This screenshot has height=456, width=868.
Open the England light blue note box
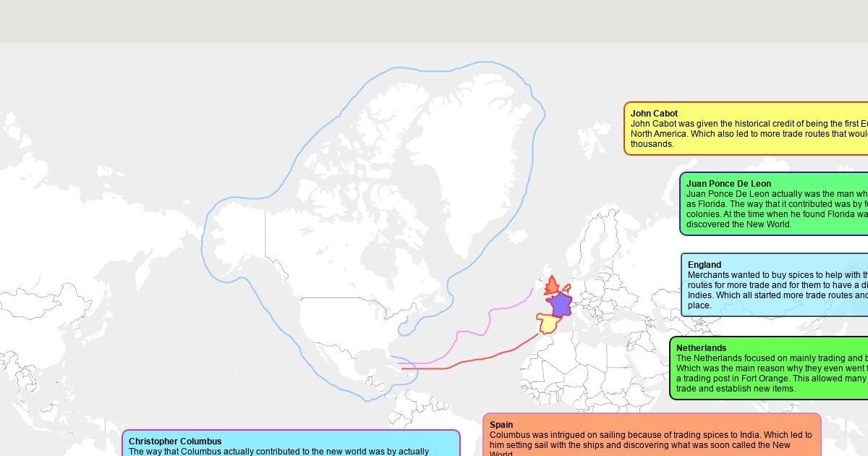[x=774, y=285]
